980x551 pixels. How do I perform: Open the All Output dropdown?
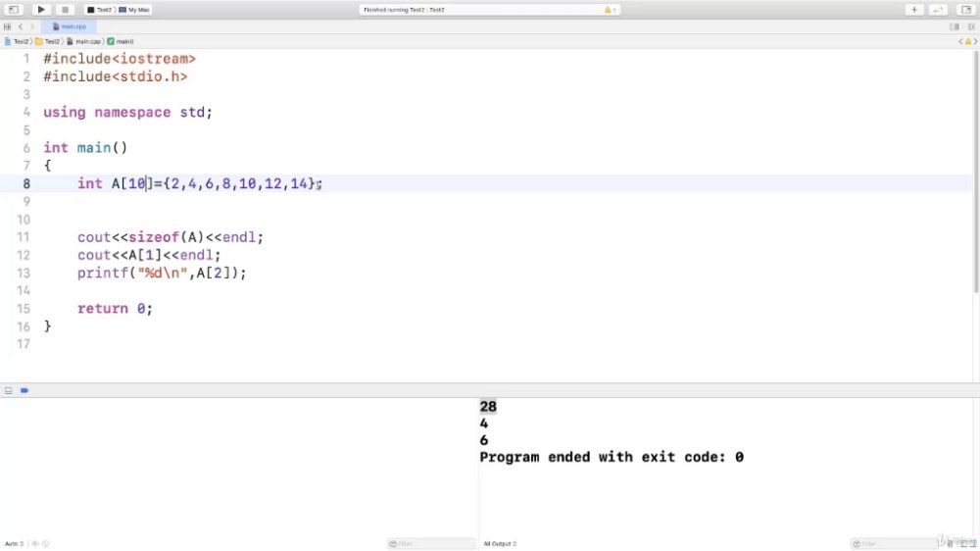(500, 543)
